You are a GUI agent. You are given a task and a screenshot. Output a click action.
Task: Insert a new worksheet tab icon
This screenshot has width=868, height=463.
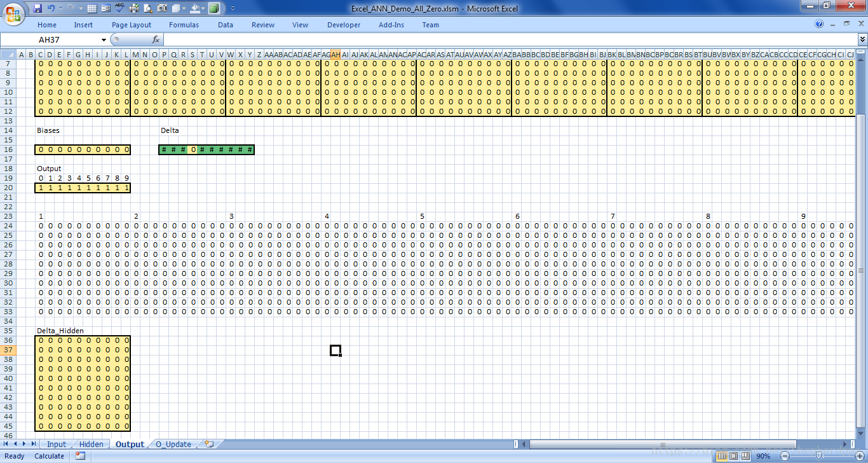pos(209,444)
